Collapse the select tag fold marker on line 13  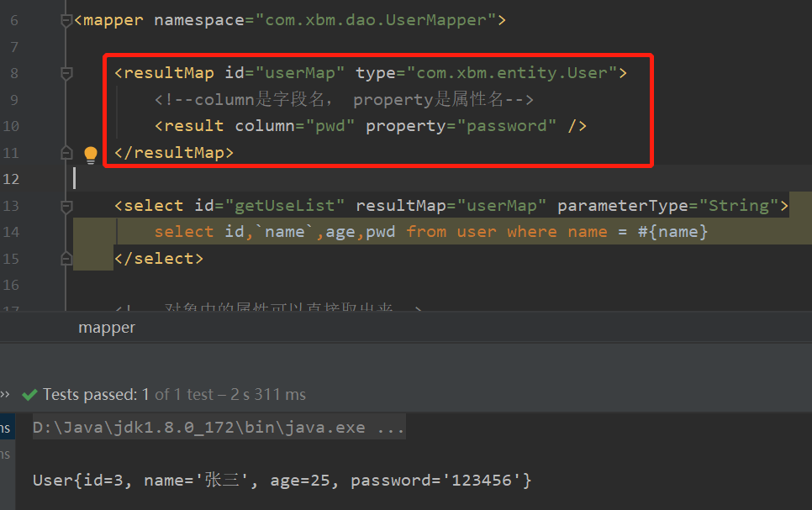tap(66, 206)
